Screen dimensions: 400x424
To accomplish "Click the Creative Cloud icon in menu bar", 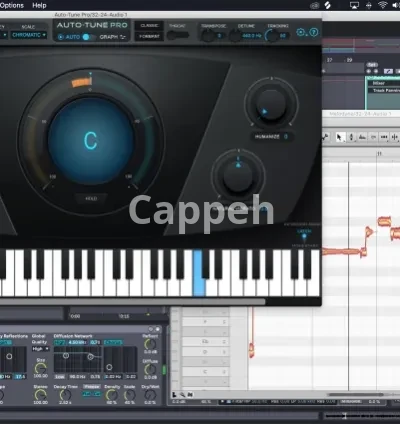I will tap(315, 5).
